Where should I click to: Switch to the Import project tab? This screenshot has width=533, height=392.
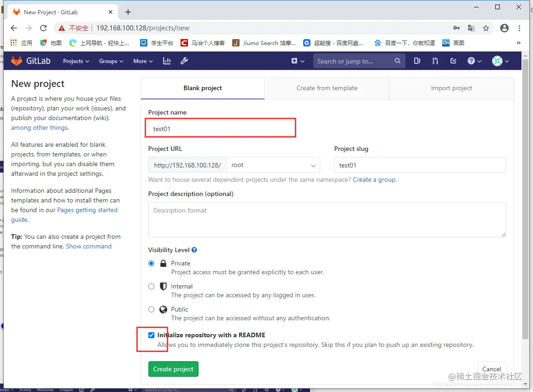point(451,88)
